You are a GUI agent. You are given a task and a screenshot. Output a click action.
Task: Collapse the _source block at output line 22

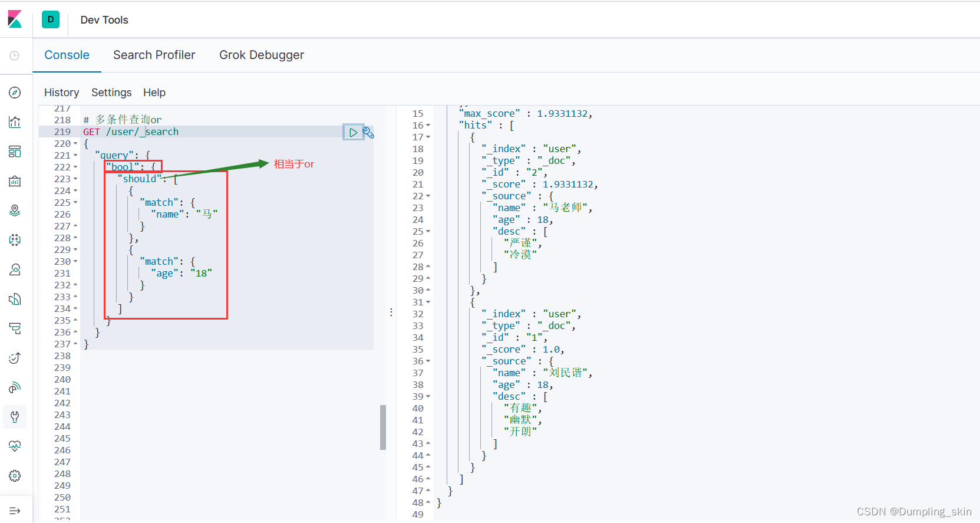click(x=428, y=196)
